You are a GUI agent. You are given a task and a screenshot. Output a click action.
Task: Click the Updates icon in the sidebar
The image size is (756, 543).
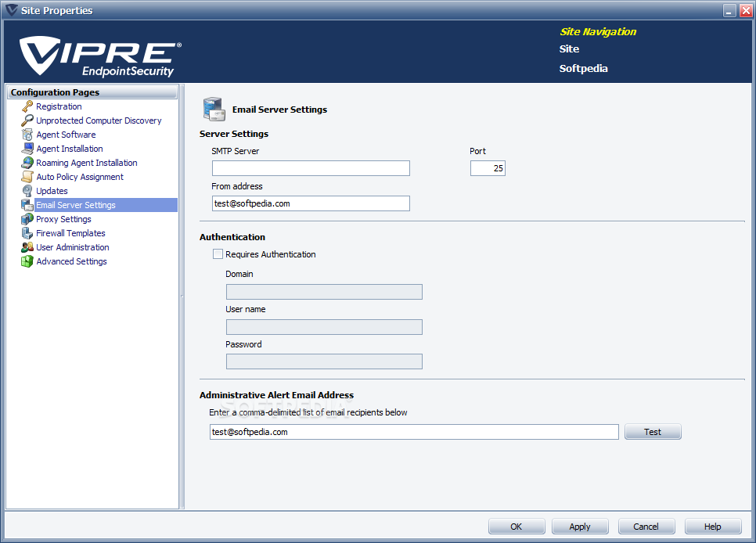click(x=27, y=191)
